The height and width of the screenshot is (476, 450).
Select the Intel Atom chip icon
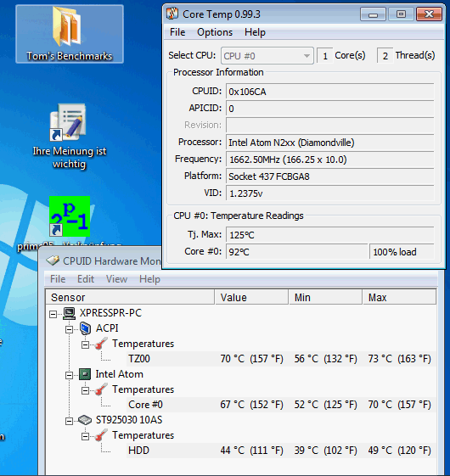pyautogui.click(x=85, y=374)
